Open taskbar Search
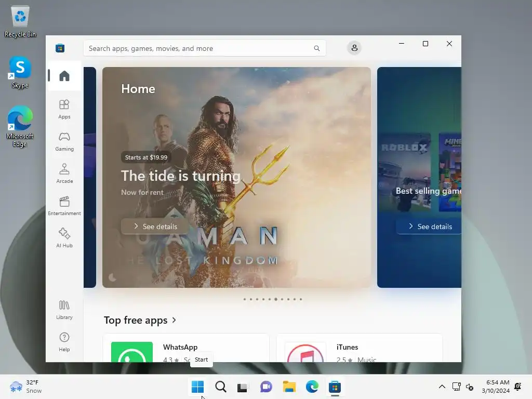The width and height of the screenshot is (532, 399). 220,387
